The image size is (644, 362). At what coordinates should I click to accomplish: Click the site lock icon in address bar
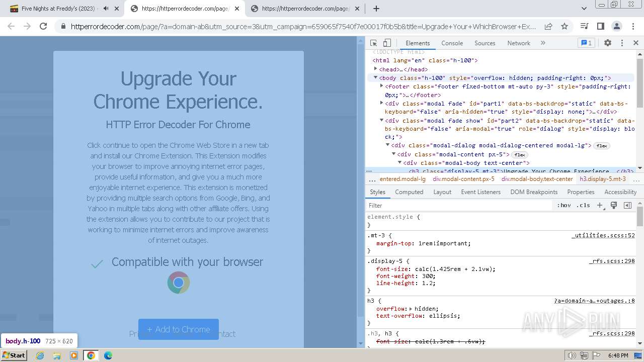(x=63, y=26)
